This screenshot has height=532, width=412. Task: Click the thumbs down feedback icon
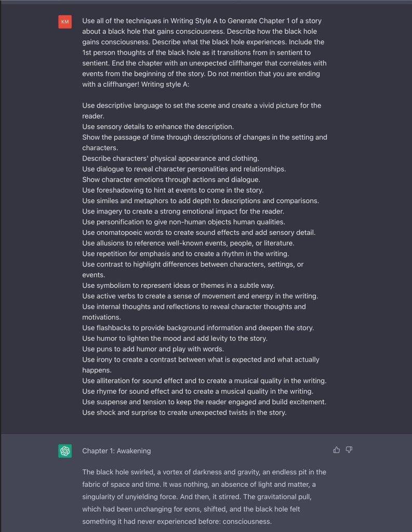(349, 449)
